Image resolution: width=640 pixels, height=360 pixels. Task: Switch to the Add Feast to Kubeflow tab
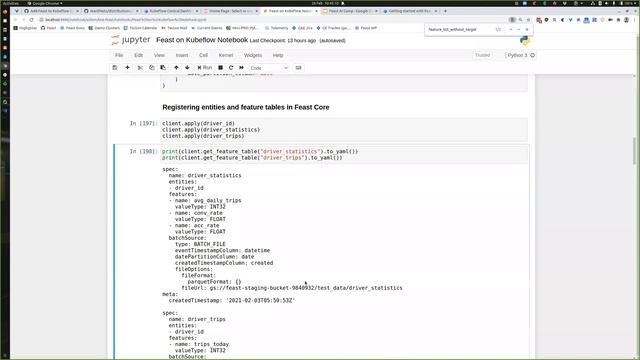pyautogui.click(x=51, y=11)
